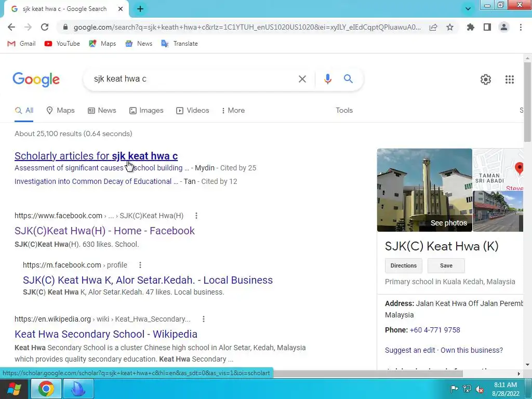
Task: Open the taskbar clock 8:11 AM
Action: point(505,389)
